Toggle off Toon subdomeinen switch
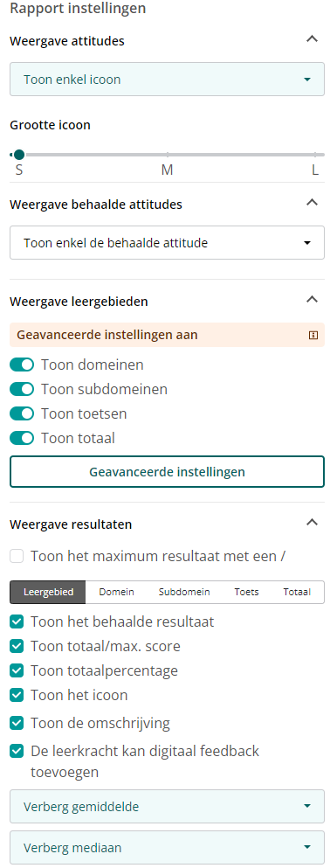The image size is (330, 868). pos(22,389)
